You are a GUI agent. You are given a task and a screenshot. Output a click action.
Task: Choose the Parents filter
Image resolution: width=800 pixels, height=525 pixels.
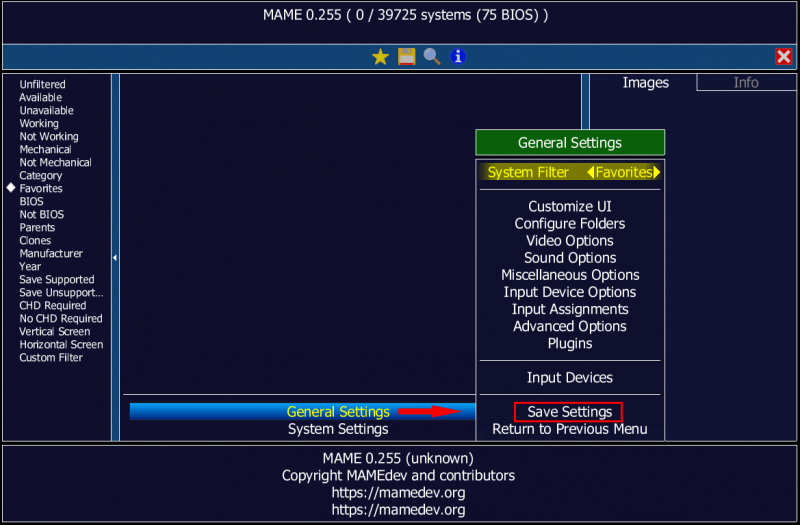coord(37,228)
